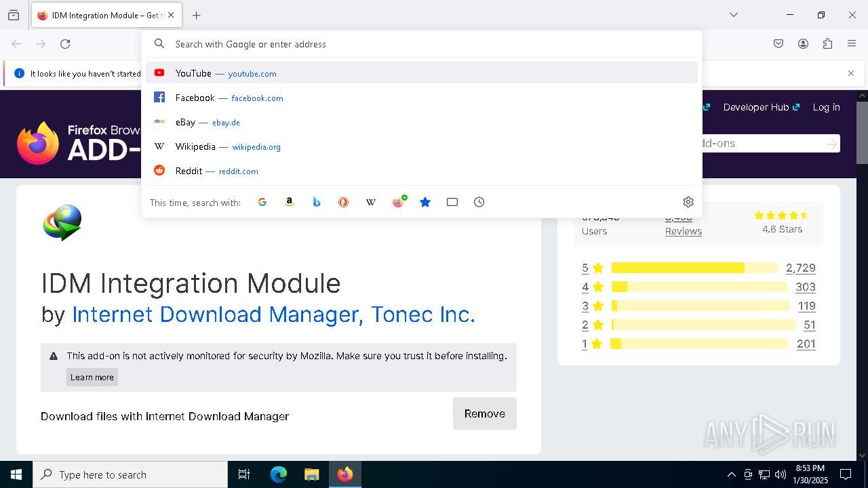868x488 pixels.
Task: Search this time with DuckDuckGo icon
Action: 344,202
